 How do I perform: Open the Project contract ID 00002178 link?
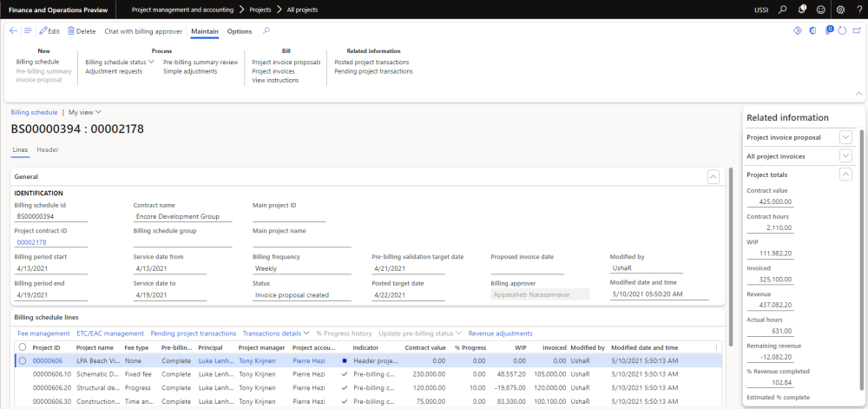pos(30,242)
